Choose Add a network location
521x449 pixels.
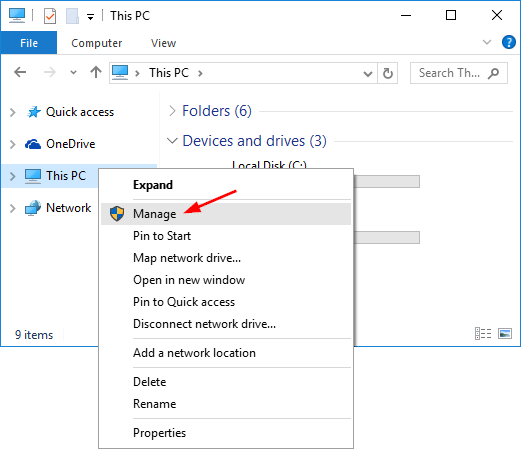226,353
